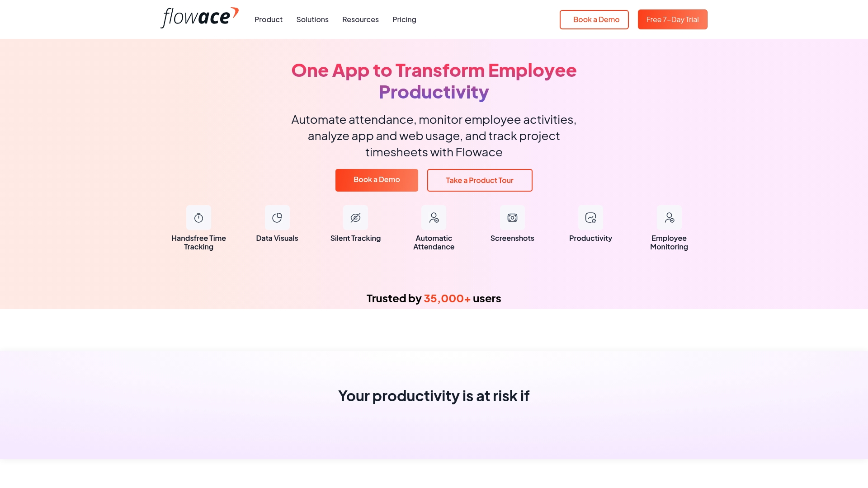Select the Productivity image icon
The width and height of the screenshot is (868, 488).
pyautogui.click(x=590, y=217)
